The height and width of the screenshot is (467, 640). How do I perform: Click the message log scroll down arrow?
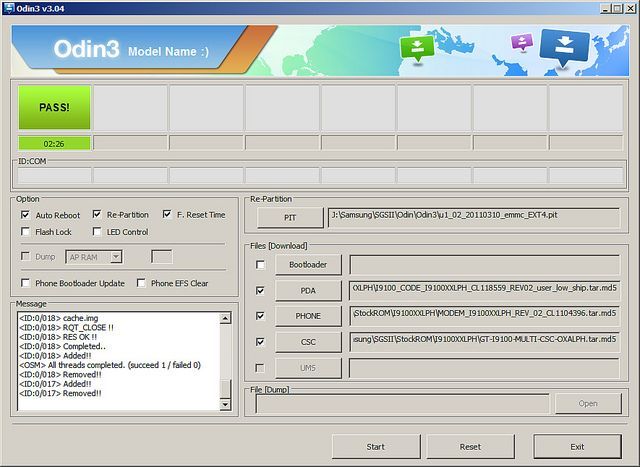(x=225, y=405)
